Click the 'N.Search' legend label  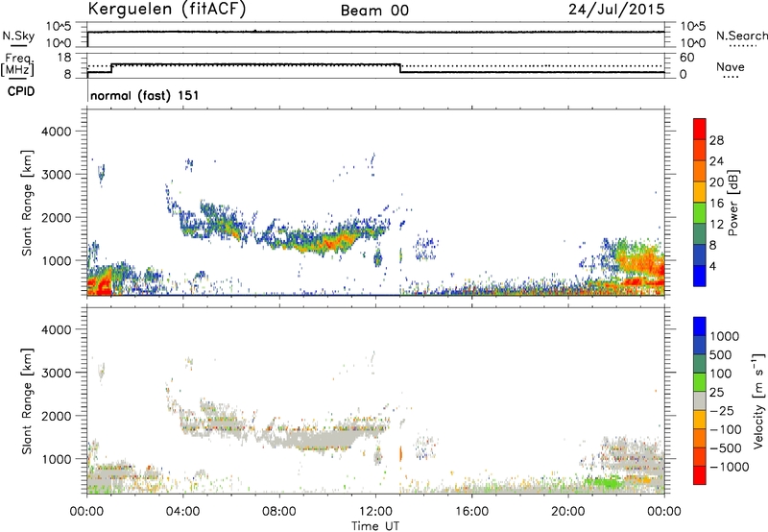[741, 36]
